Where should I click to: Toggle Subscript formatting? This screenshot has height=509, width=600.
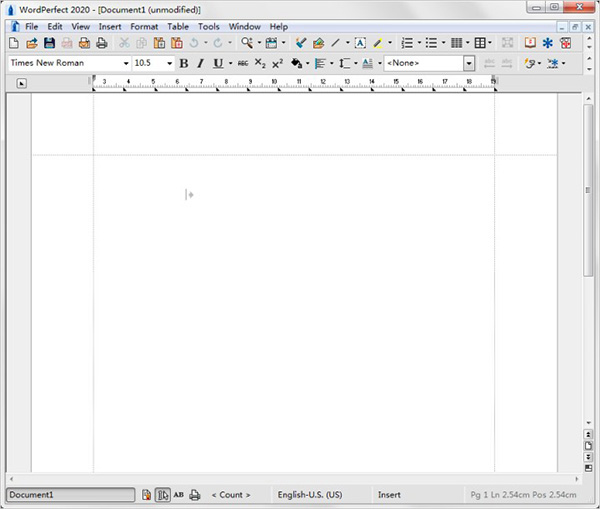(260, 63)
